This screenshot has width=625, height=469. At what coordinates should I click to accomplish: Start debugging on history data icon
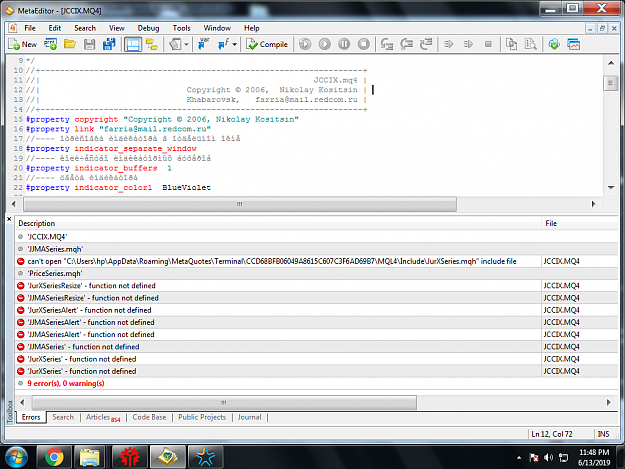click(x=305, y=44)
